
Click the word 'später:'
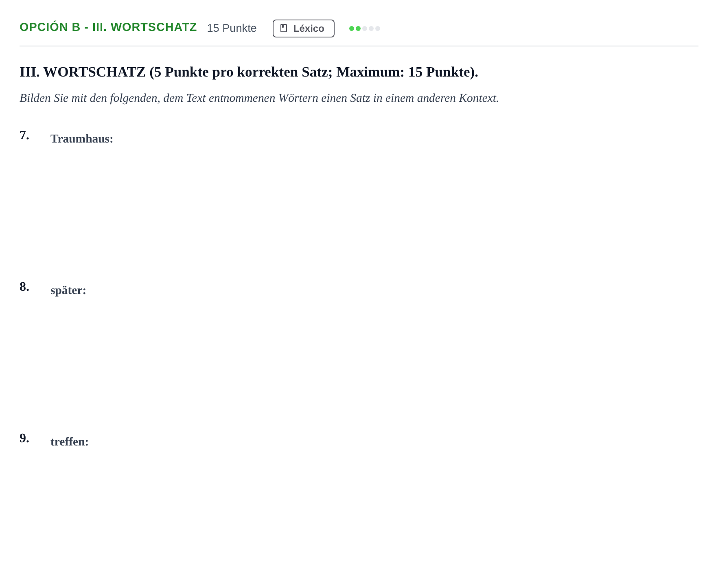tap(68, 290)
